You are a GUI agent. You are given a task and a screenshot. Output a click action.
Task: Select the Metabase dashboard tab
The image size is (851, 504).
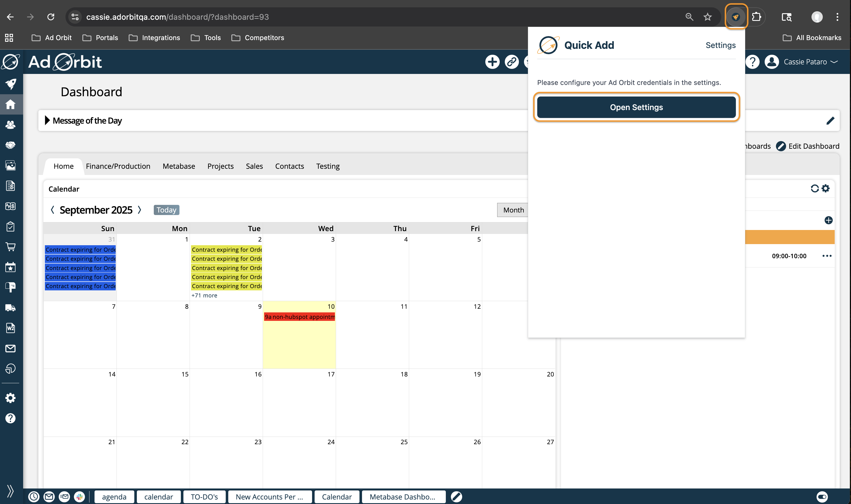pyautogui.click(x=179, y=166)
